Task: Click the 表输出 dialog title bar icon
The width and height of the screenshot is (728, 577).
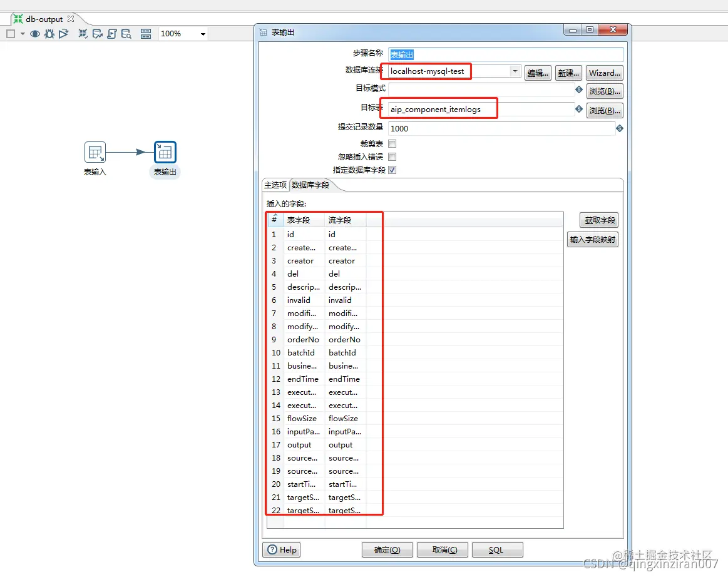Action: (264, 33)
